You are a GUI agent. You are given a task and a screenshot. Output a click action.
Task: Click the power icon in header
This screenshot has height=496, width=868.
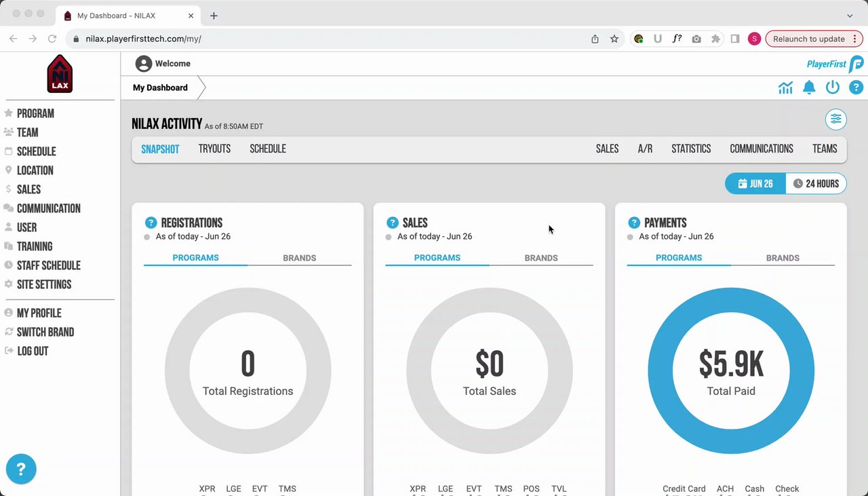coord(833,88)
